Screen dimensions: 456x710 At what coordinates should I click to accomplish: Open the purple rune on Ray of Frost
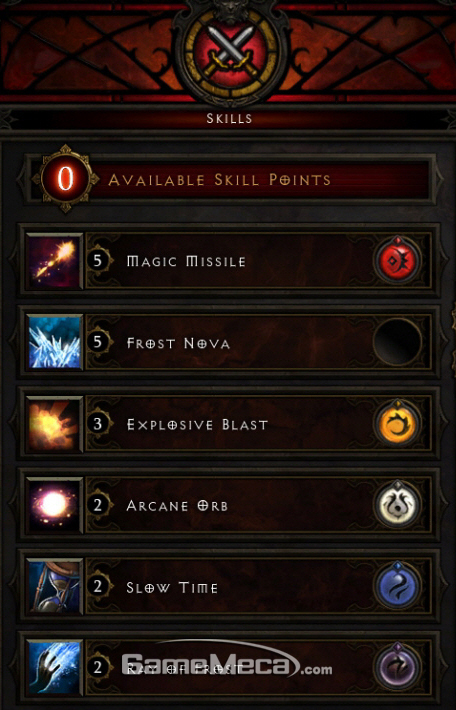click(397, 667)
